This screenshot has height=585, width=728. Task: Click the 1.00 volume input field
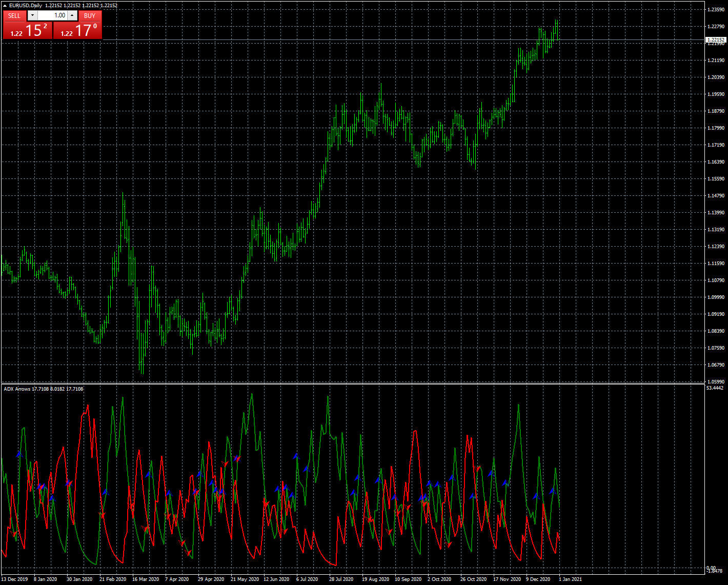pos(53,15)
